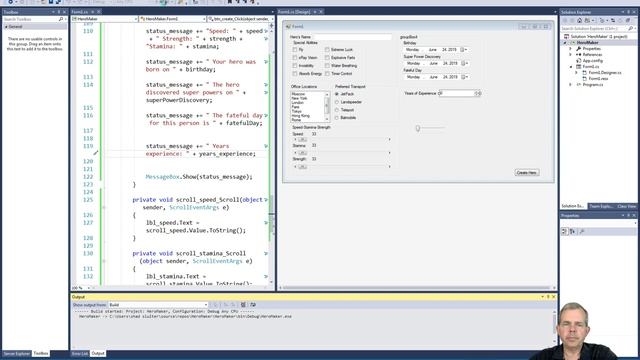This screenshot has height=360, width=640.
Task: Check the Absorb Energy checkbox
Action: click(x=295, y=73)
